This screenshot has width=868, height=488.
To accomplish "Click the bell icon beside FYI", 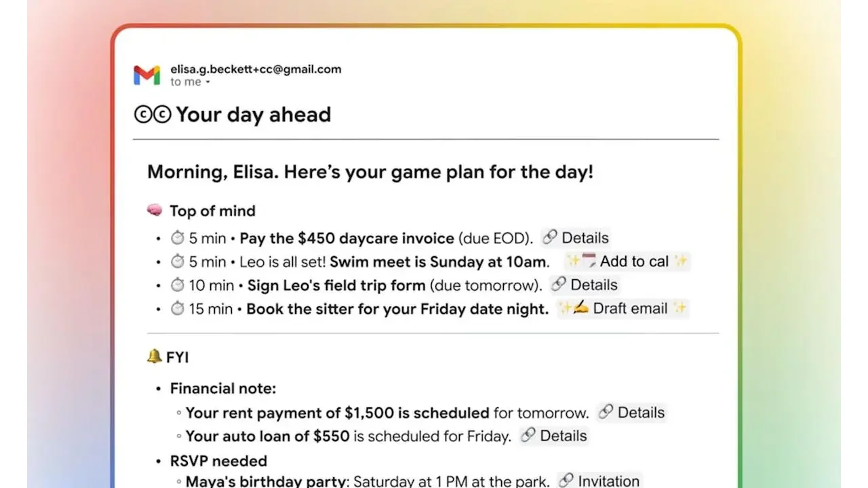I will [x=154, y=356].
